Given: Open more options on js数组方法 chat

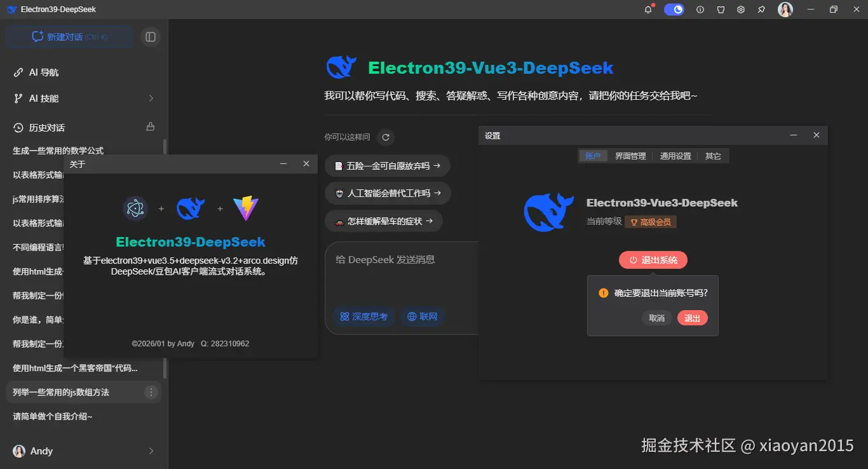Looking at the screenshot, I should [x=151, y=392].
